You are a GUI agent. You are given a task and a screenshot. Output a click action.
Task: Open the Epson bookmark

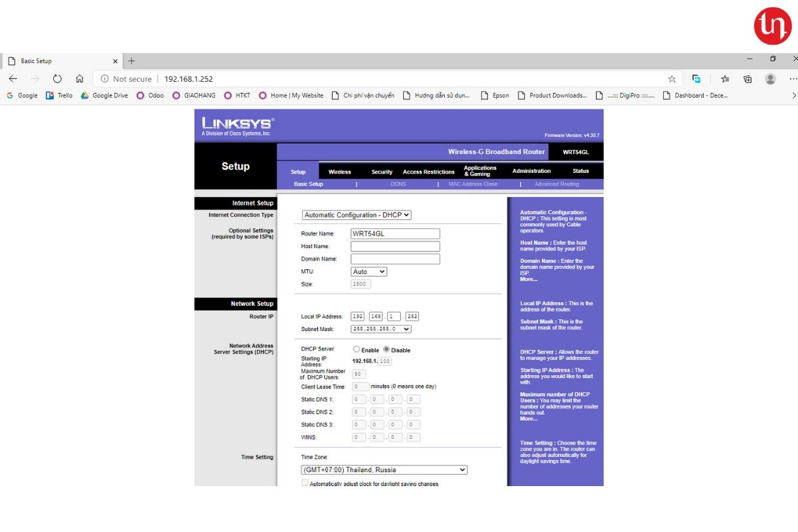pos(495,95)
